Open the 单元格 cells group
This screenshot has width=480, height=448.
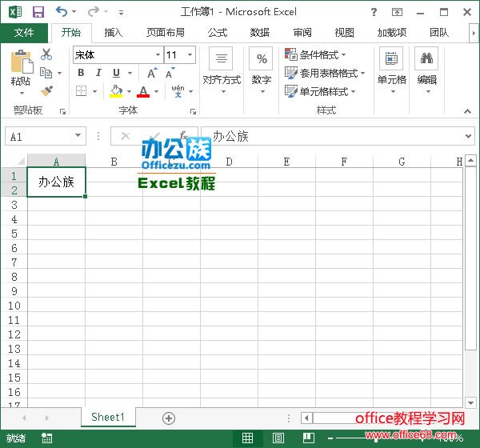(391, 70)
